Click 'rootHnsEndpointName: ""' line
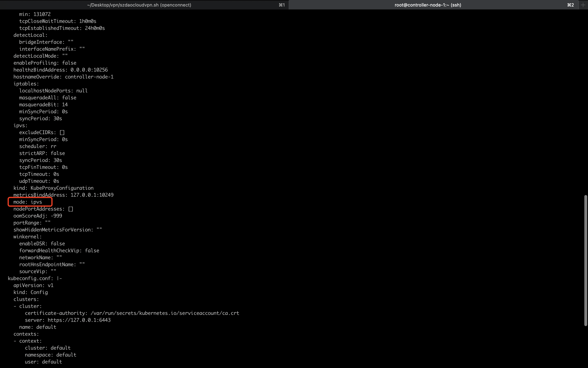The image size is (588, 368). (x=52, y=265)
